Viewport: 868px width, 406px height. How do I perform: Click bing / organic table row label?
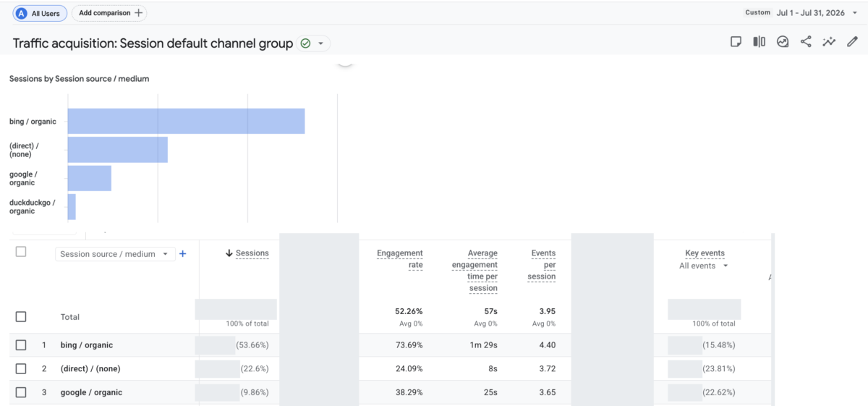[x=87, y=345]
